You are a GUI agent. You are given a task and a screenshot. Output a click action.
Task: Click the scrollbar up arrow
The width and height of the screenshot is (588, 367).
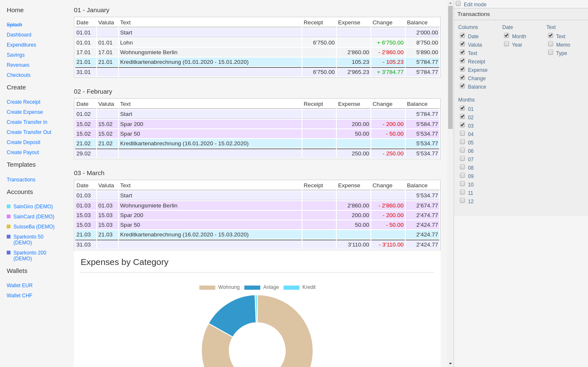tap(450, 3)
